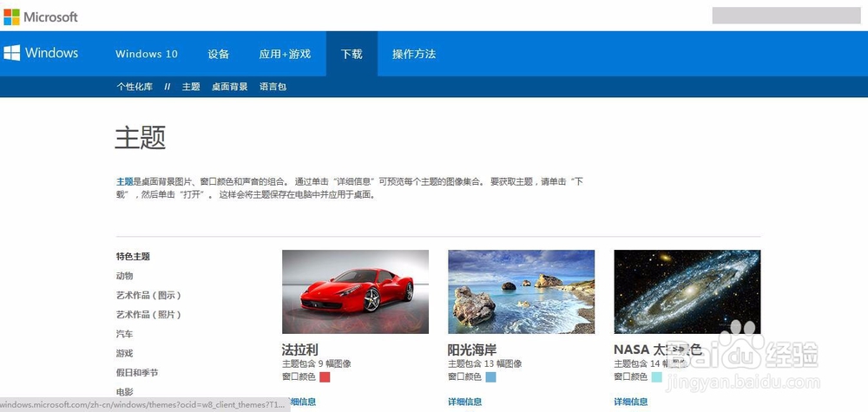
Task: Click the large 主题 page heading
Action: 141,137
